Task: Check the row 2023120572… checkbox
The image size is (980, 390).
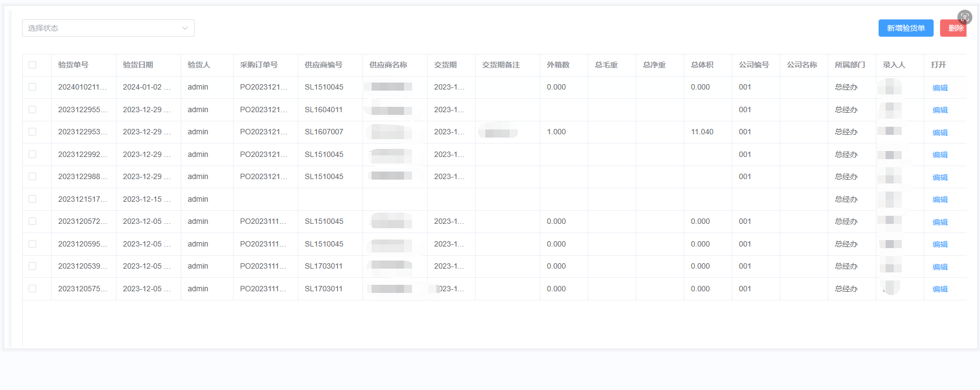Action: [x=32, y=221]
